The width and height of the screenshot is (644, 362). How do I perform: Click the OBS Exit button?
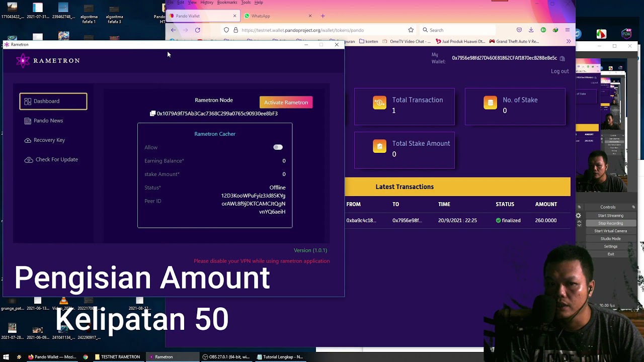click(610, 254)
